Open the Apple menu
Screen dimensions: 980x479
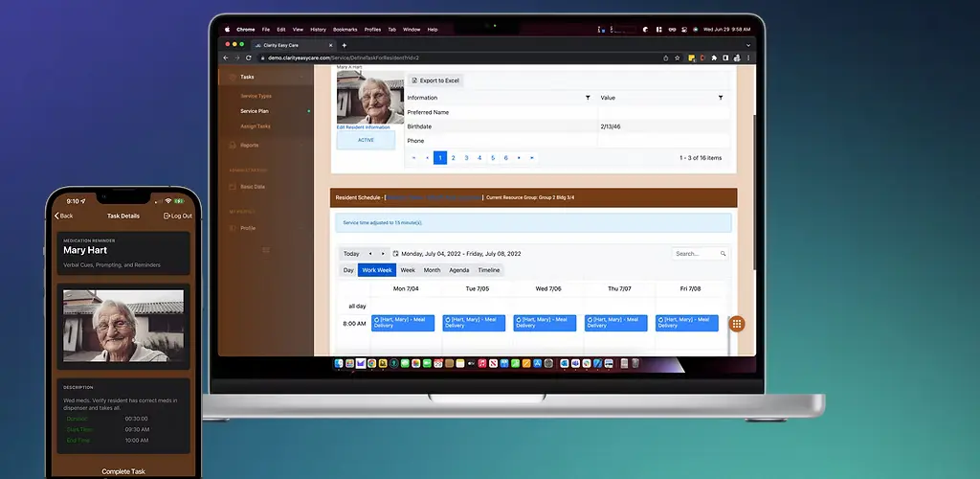228,30
